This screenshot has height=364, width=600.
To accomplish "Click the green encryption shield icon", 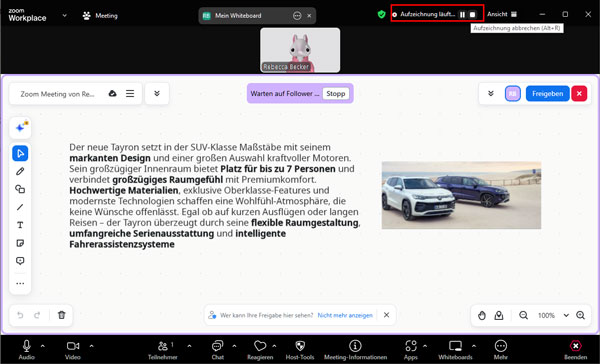I will tap(382, 14).
